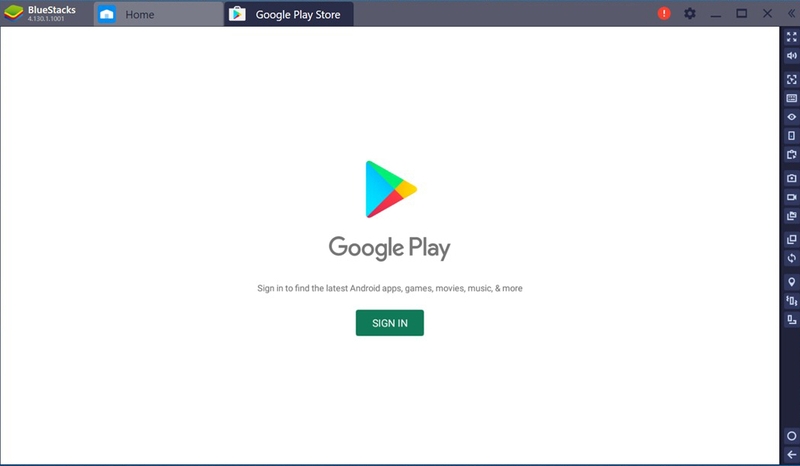Viewport: 800px width, 466px height.
Task: Open multi-instance manager icon
Action: [x=791, y=239]
